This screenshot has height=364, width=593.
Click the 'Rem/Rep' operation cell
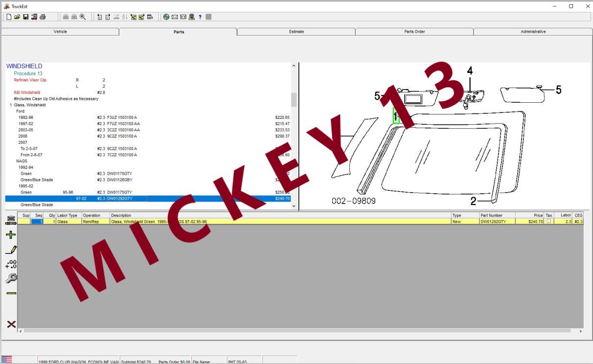coord(96,222)
